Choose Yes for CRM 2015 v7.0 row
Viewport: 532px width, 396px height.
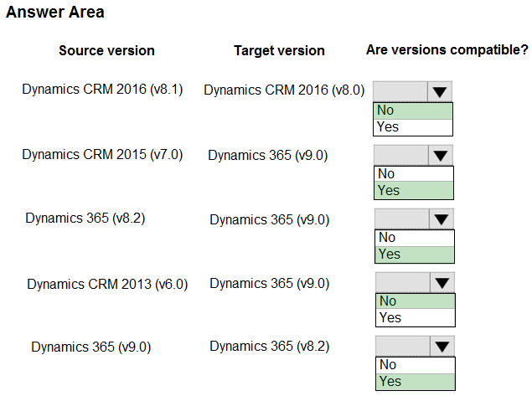click(x=414, y=191)
